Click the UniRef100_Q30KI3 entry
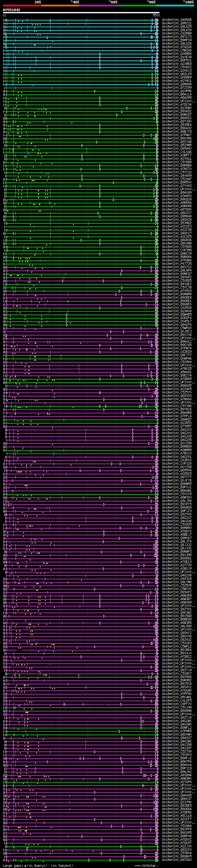Viewport: 197px width, 868px height. (177, 71)
